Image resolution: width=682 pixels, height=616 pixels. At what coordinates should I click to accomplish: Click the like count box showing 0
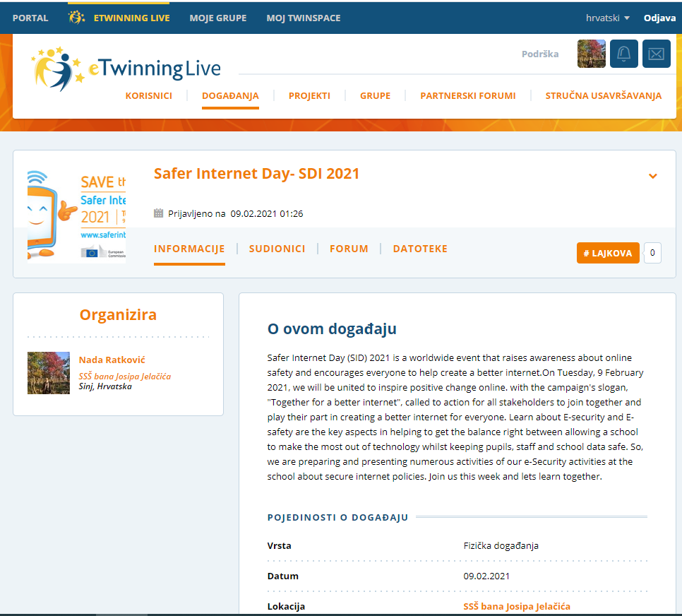point(652,253)
